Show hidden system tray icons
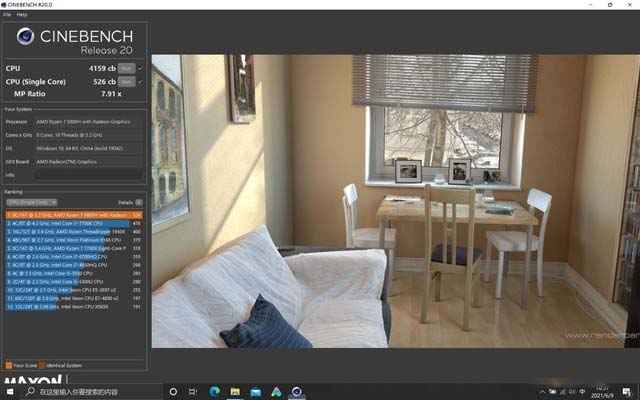This screenshot has width=640, height=400. 542,392
